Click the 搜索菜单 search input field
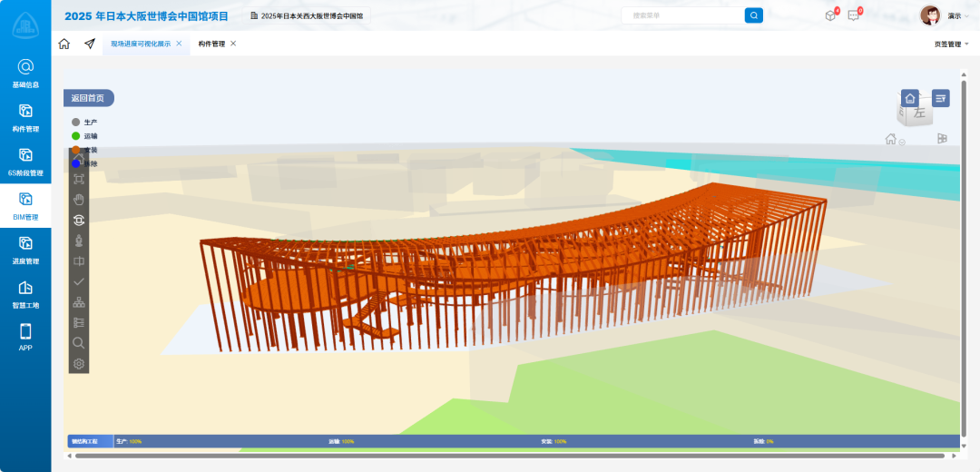Screen dimensions: 980x472 682,15
